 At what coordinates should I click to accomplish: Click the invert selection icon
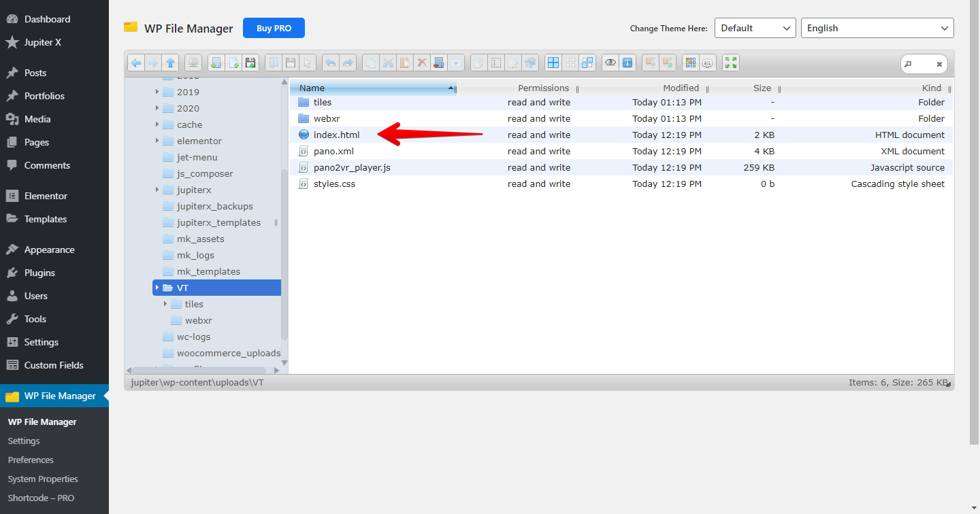(587, 63)
